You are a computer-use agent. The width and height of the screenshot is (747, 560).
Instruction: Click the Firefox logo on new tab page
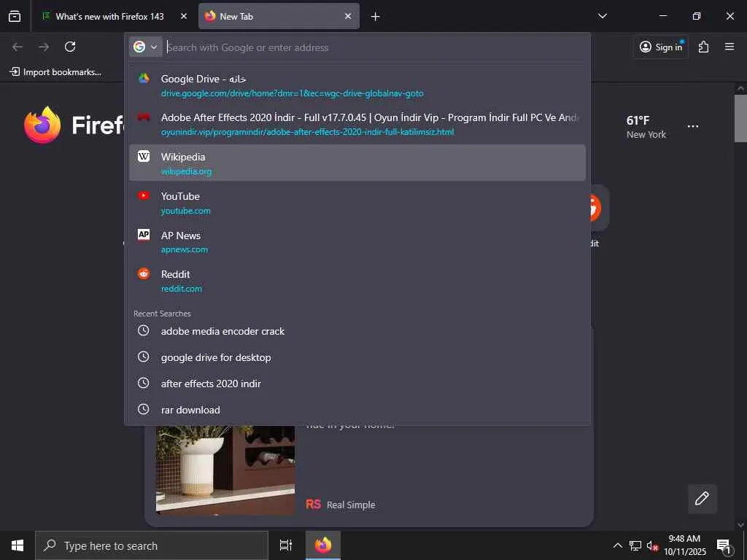[42, 125]
